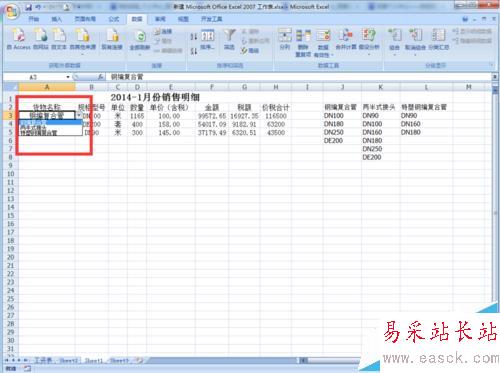Select column E header
Viewport: 500px width, 373px height.
pos(170,87)
